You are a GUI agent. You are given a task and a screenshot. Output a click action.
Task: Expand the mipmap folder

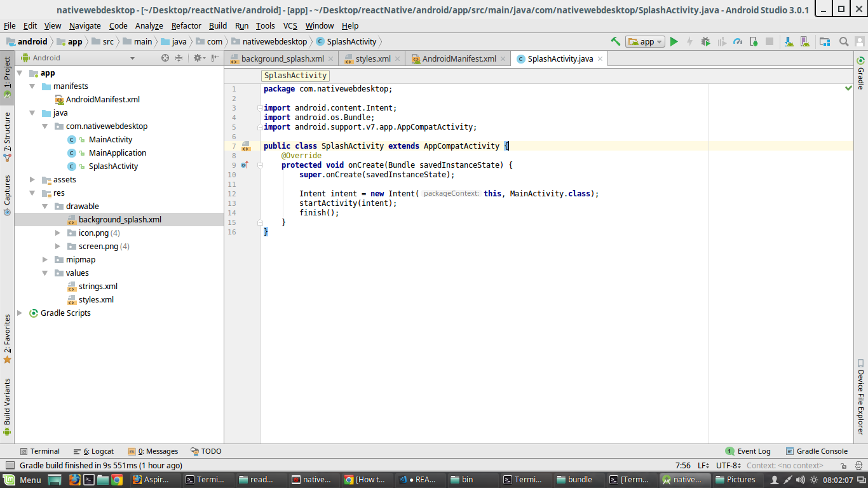point(45,260)
